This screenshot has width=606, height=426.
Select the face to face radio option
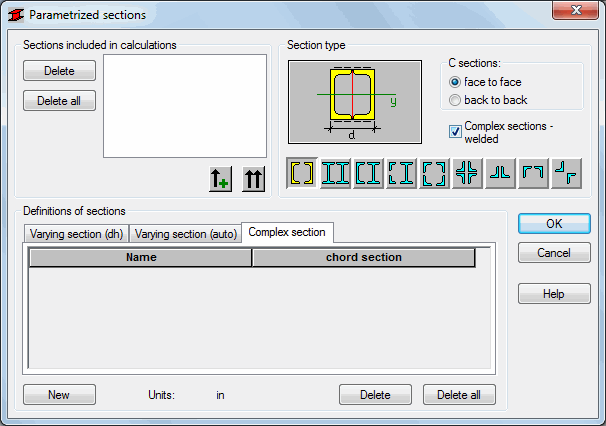[x=456, y=82]
